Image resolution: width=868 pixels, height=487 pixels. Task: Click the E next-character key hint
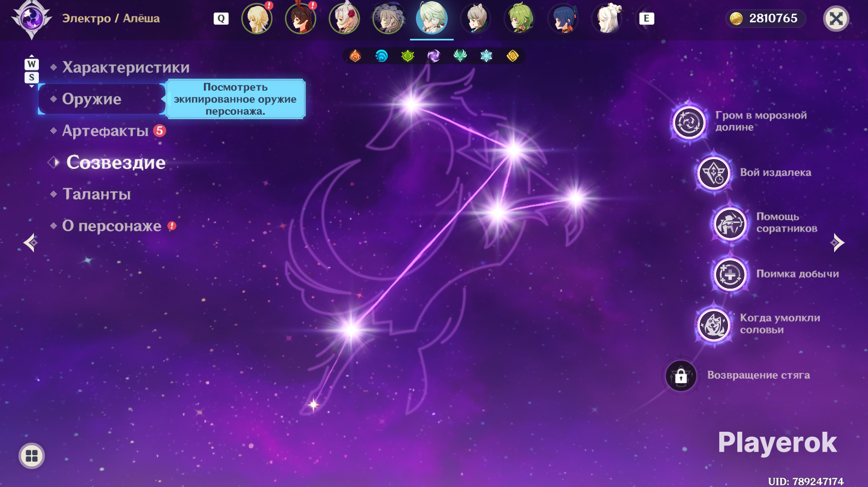click(646, 19)
